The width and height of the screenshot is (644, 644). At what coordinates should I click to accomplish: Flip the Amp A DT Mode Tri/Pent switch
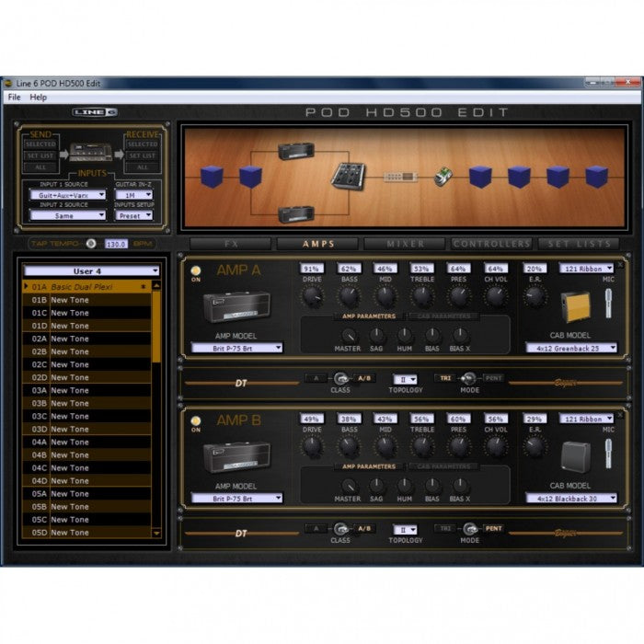coord(468,378)
